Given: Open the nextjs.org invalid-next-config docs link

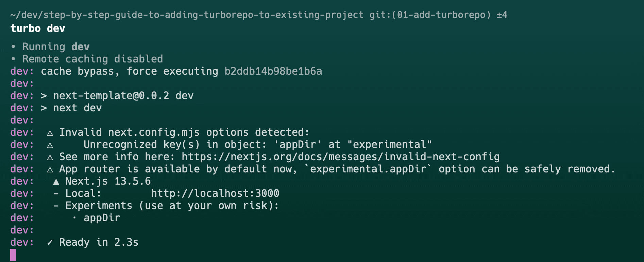Looking at the screenshot, I should coord(341,157).
